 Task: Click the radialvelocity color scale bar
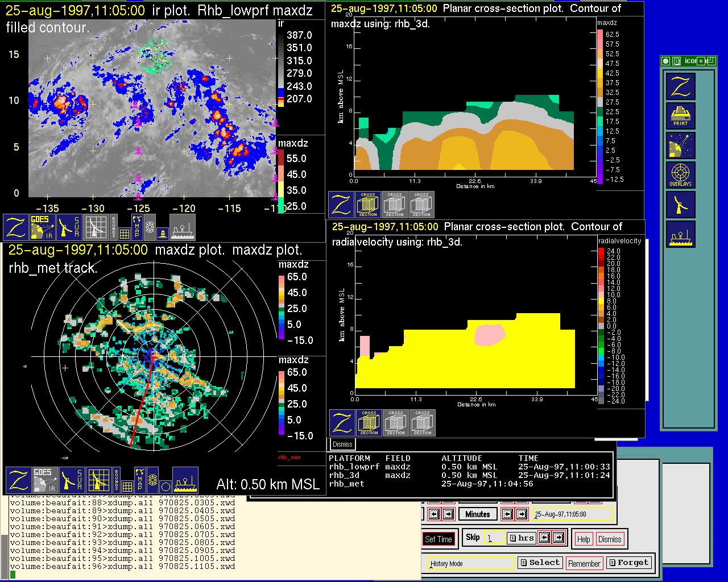coord(601,326)
